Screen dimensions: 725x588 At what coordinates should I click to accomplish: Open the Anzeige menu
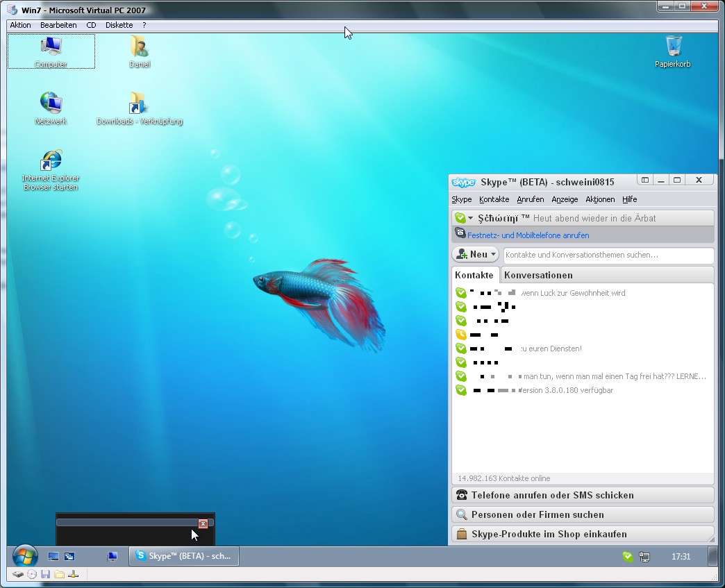coord(565,199)
